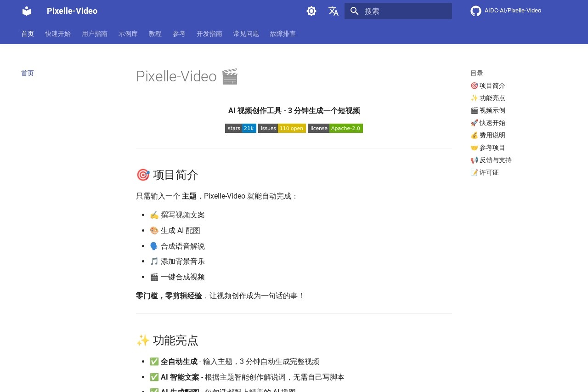
Task: Jump to 快速开始 in table of contents
Action: (488, 123)
